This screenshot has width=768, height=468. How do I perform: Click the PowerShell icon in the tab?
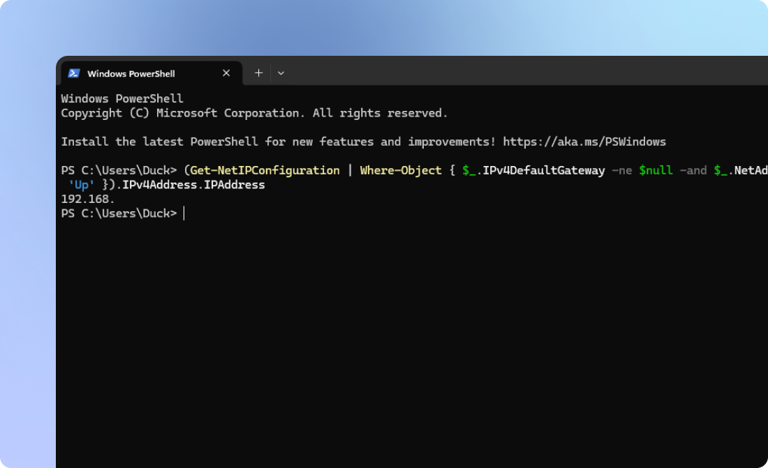(74, 74)
